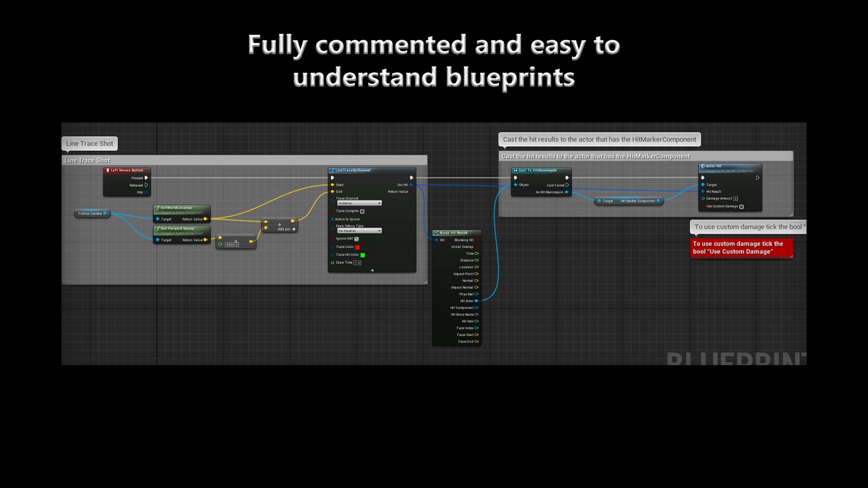This screenshot has height=488, width=868.
Task: Click the Out Hit pin on LineTraceByChannel
Action: pos(411,185)
